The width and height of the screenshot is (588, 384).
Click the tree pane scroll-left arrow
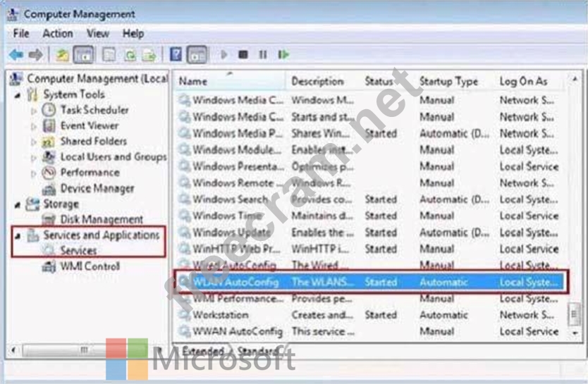point(13,351)
